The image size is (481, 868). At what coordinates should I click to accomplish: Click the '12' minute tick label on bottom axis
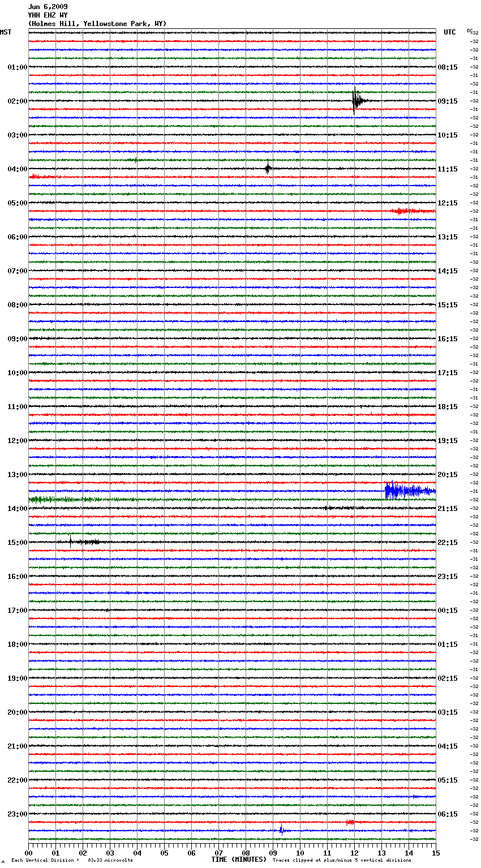click(x=354, y=853)
